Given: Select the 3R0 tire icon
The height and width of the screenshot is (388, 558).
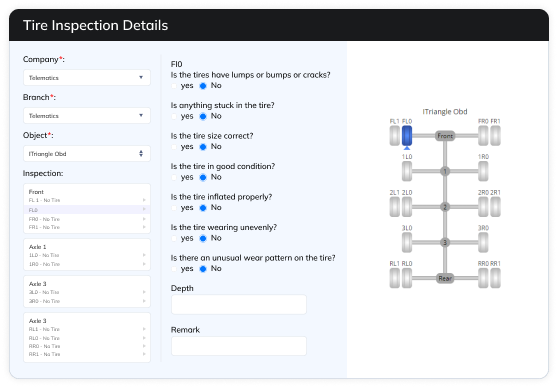Looking at the screenshot, I should [x=483, y=242].
